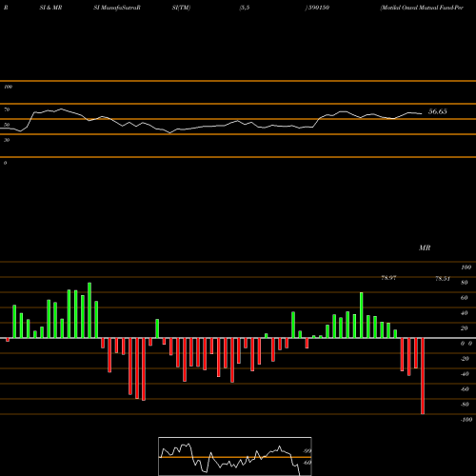Click the SI(TM) header label

(181, 8)
